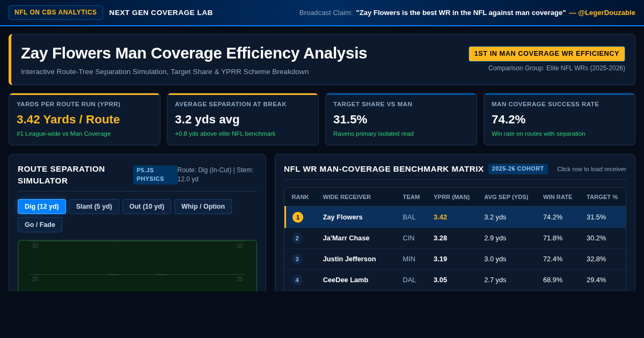Click the rank 1 gold badge
Image resolution: width=644 pixels, height=338 pixels.
tap(298, 217)
